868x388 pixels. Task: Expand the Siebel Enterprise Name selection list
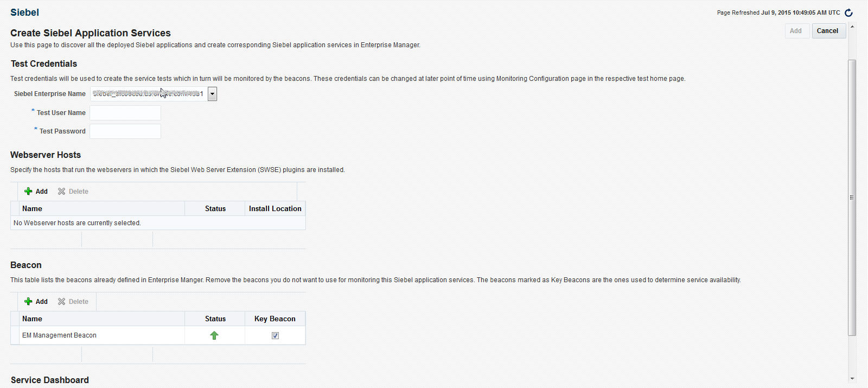(x=212, y=93)
